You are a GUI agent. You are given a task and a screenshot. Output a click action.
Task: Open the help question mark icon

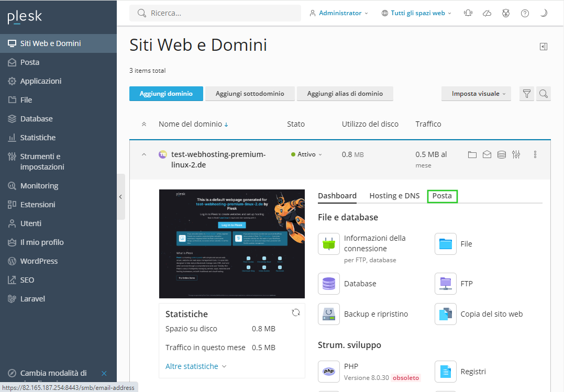pyautogui.click(x=525, y=13)
